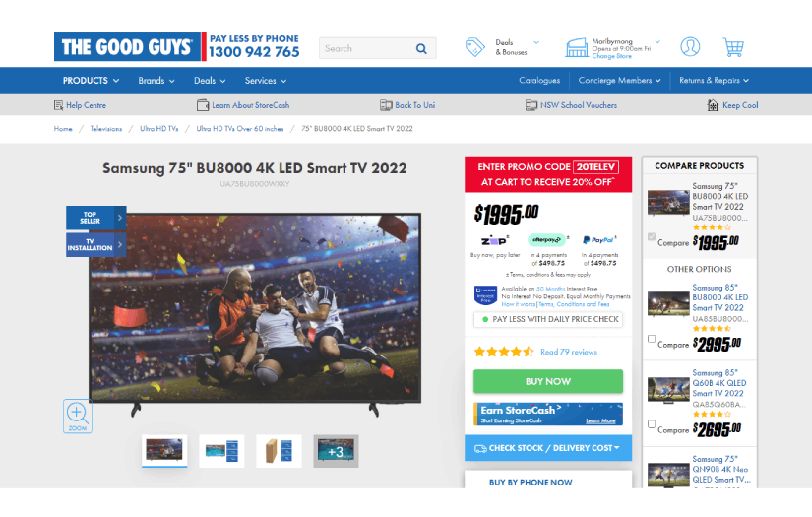Expand the Brands dropdown
The width and height of the screenshot is (812, 517).
point(156,81)
